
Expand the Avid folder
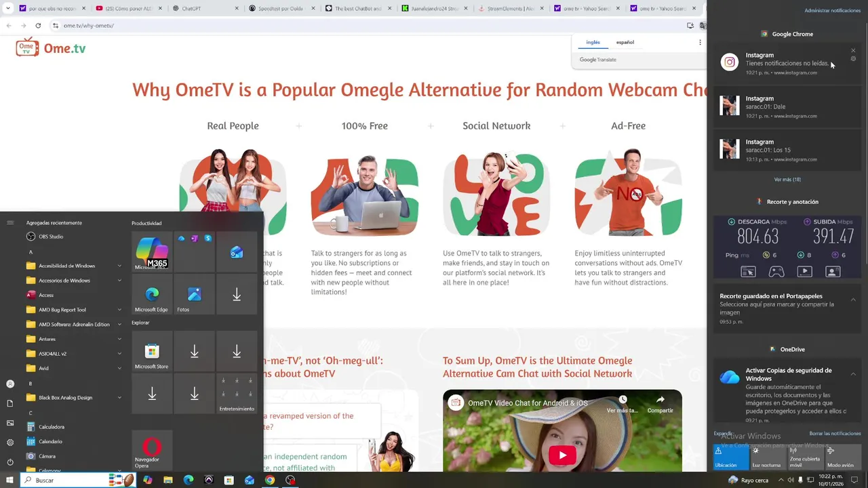[75, 368]
